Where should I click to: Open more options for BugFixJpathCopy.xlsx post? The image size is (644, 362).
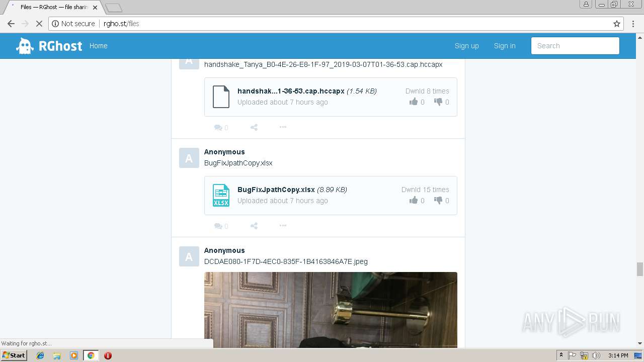coord(283,226)
